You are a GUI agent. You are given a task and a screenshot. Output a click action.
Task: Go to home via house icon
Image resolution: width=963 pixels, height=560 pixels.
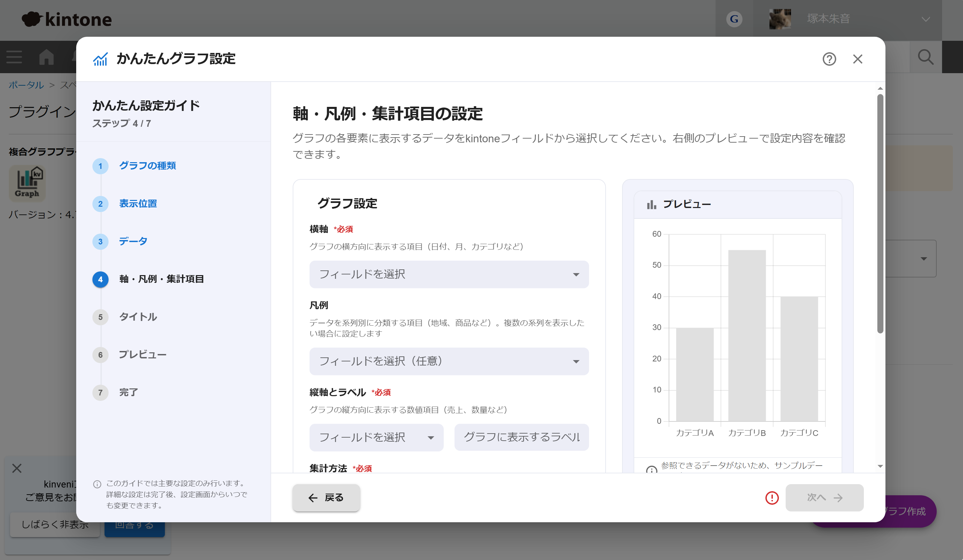46,57
